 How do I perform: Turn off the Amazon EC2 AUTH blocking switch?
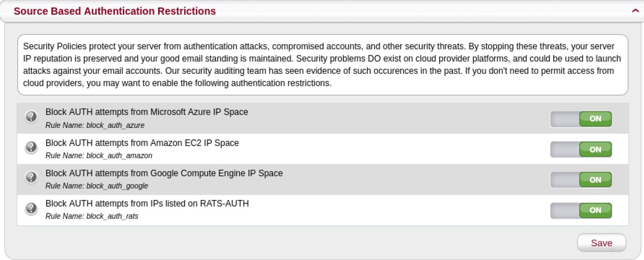tap(581, 149)
